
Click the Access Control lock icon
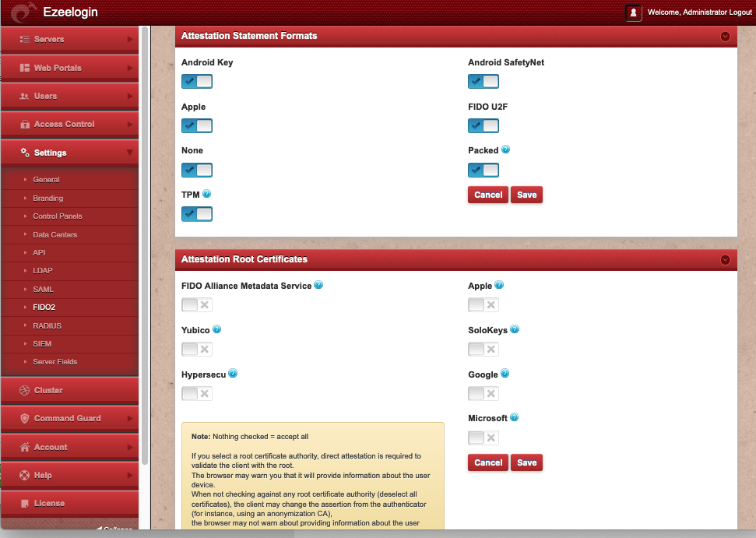[25, 124]
